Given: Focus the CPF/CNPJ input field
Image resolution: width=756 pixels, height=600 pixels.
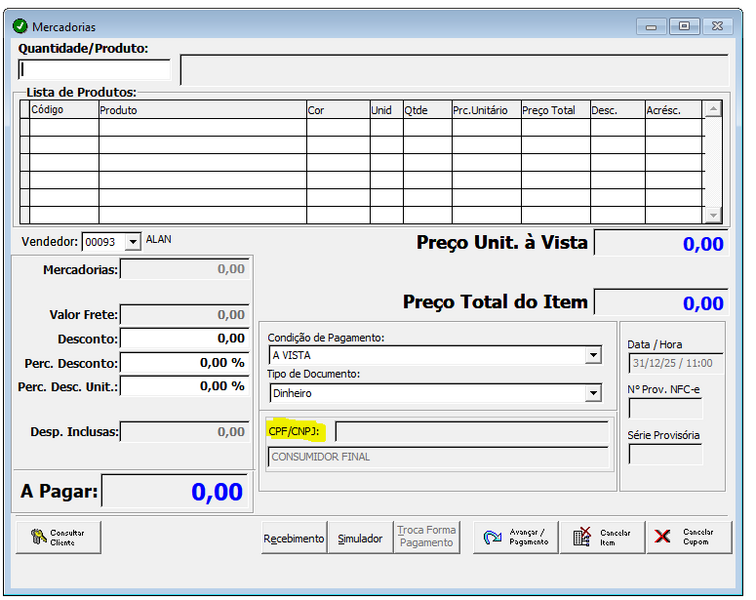Looking at the screenshot, I should point(471,431).
